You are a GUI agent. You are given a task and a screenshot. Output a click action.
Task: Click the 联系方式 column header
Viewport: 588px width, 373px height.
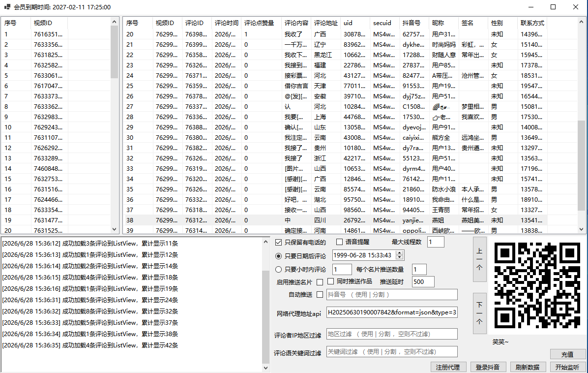pos(532,23)
